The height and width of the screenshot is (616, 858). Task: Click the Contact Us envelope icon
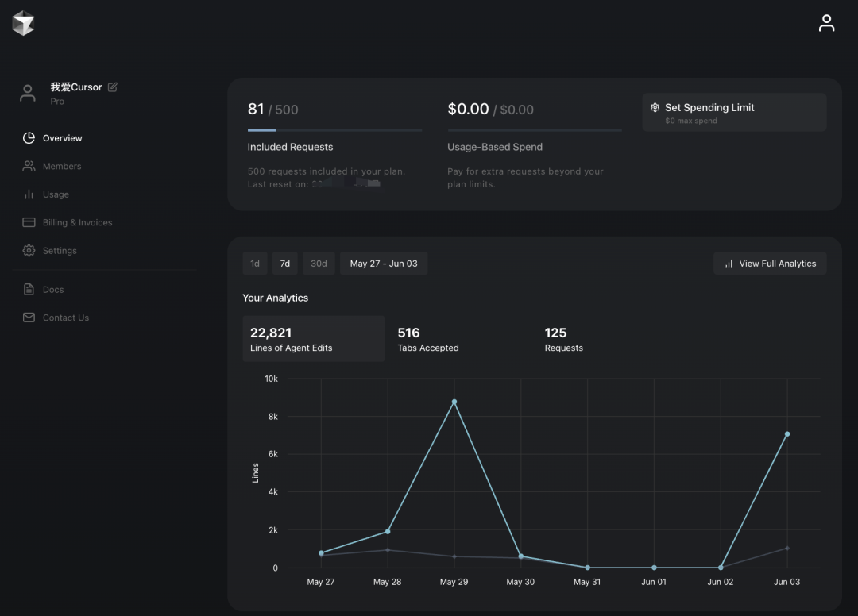tap(29, 318)
